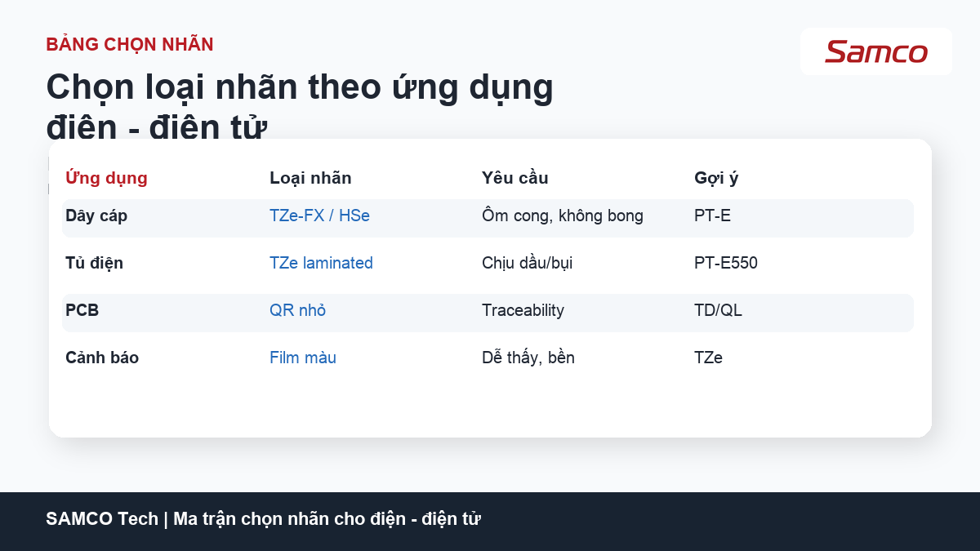Image resolution: width=980 pixels, height=551 pixels.
Task: Open the TZe laminated link
Action: click(321, 264)
